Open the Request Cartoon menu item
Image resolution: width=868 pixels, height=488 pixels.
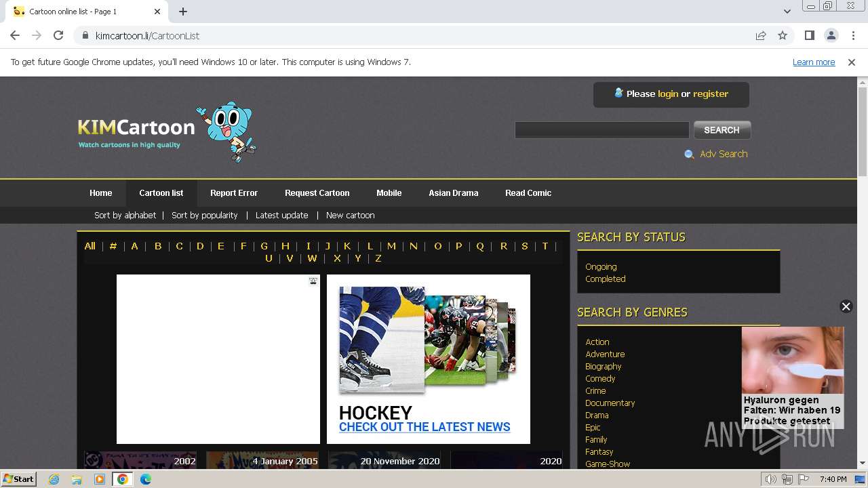click(x=317, y=193)
